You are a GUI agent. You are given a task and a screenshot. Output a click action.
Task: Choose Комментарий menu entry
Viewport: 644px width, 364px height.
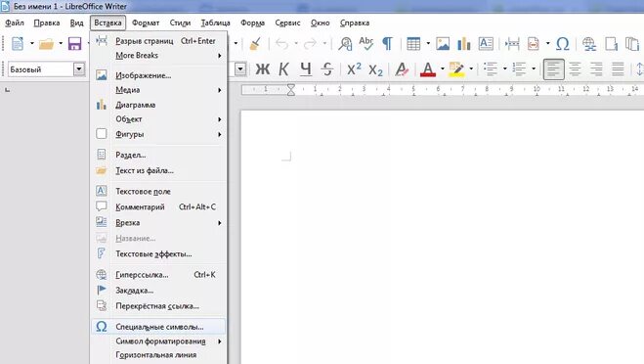pyautogui.click(x=158, y=206)
